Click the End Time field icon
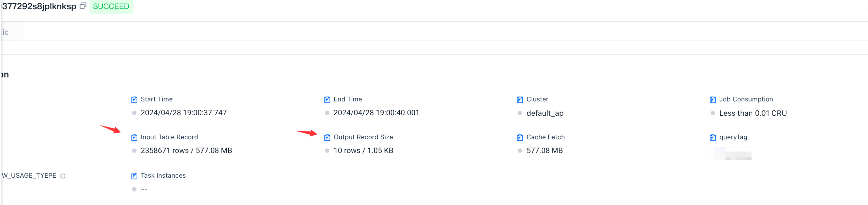The height and width of the screenshot is (205, 868). click(327, 99)
